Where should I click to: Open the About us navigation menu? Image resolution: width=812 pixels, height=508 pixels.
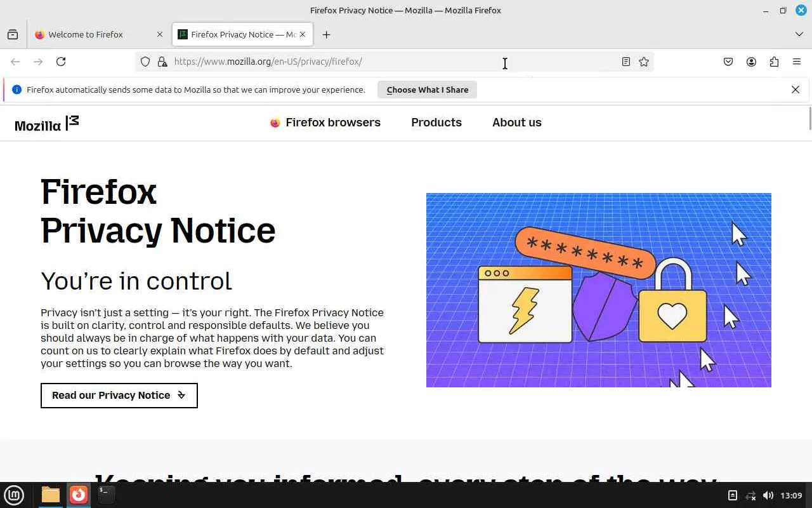517,123
